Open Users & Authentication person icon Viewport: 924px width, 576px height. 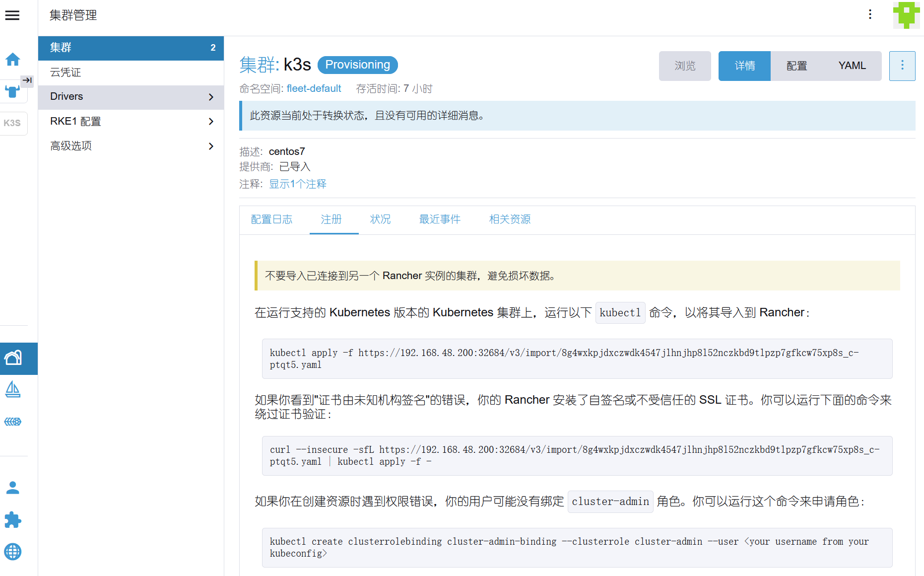(13, 488)
